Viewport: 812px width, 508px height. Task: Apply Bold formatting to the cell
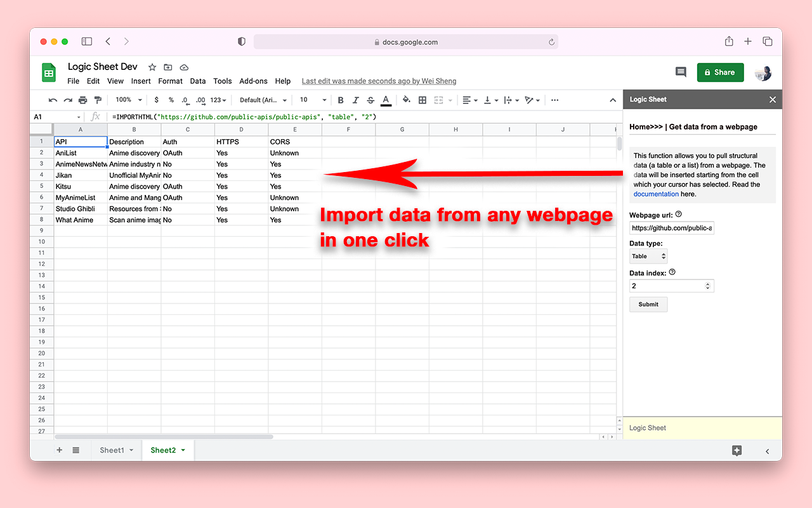pos(341,100)
